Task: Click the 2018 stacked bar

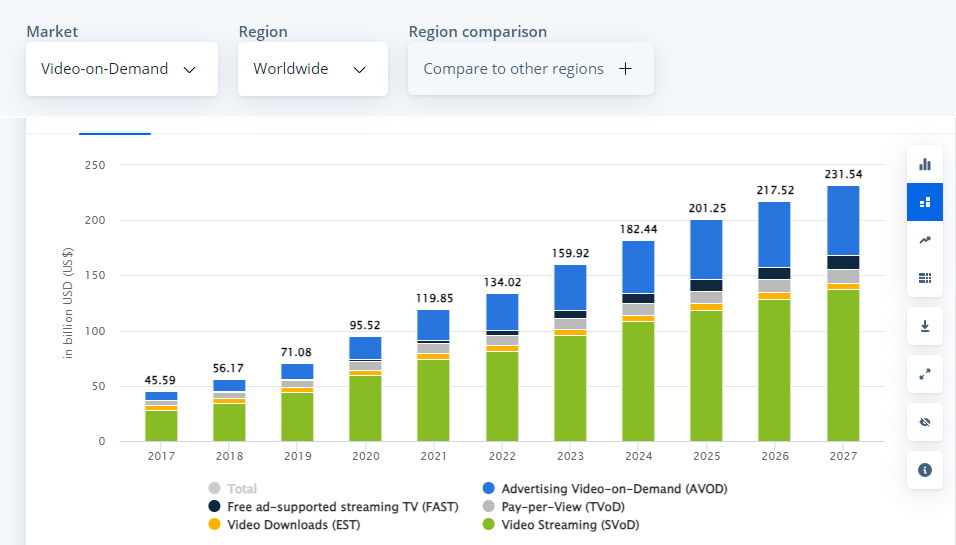Action: [229, 410]
